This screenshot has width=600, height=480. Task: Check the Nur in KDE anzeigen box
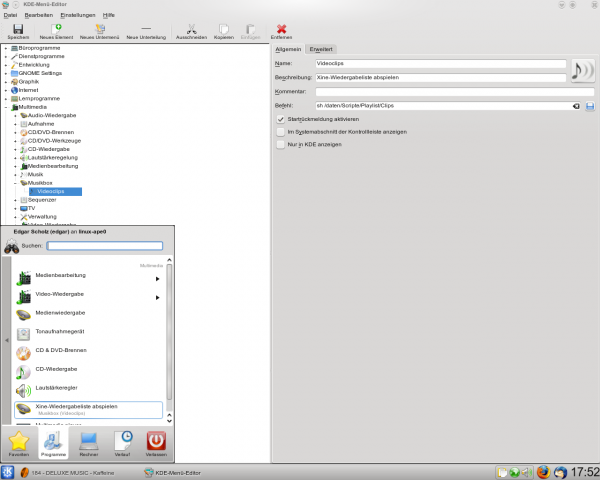point(280,144)
